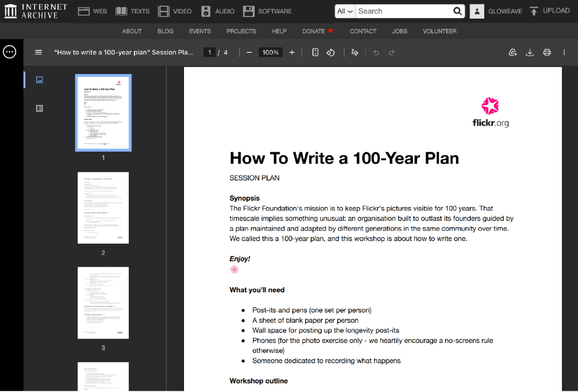Go to the HELP page
The image size is (578, 392).
tap(279, 32)
